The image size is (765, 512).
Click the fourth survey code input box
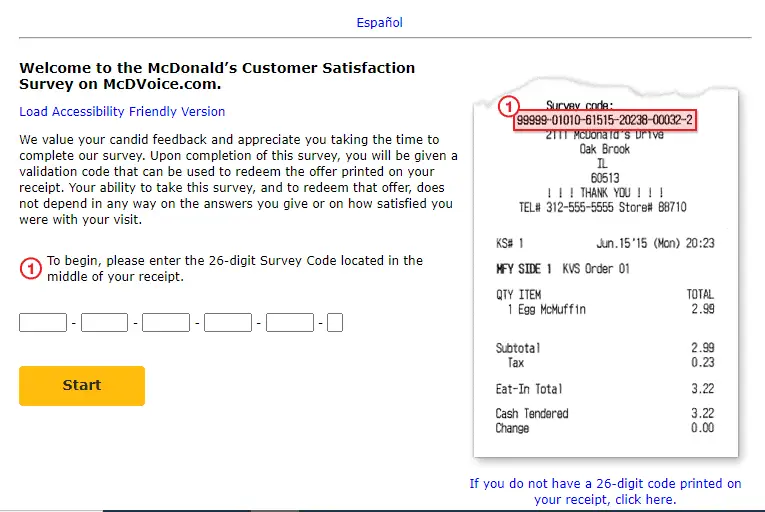(x=228, y=323)
